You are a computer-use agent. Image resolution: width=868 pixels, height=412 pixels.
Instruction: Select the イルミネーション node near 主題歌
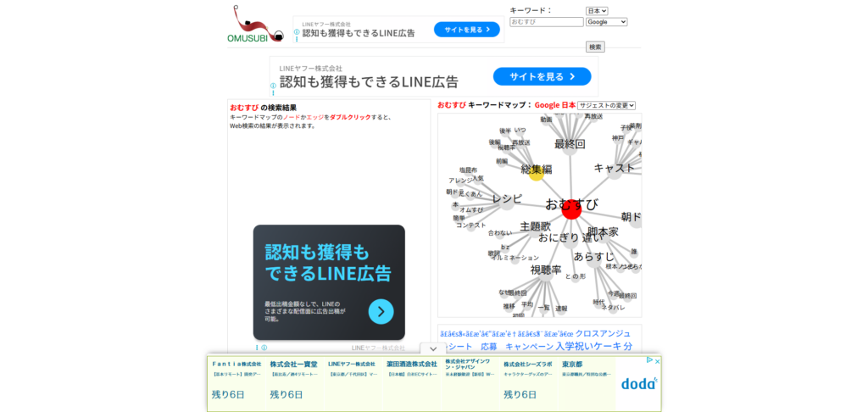pyautogui.click(x=515, y=258)
